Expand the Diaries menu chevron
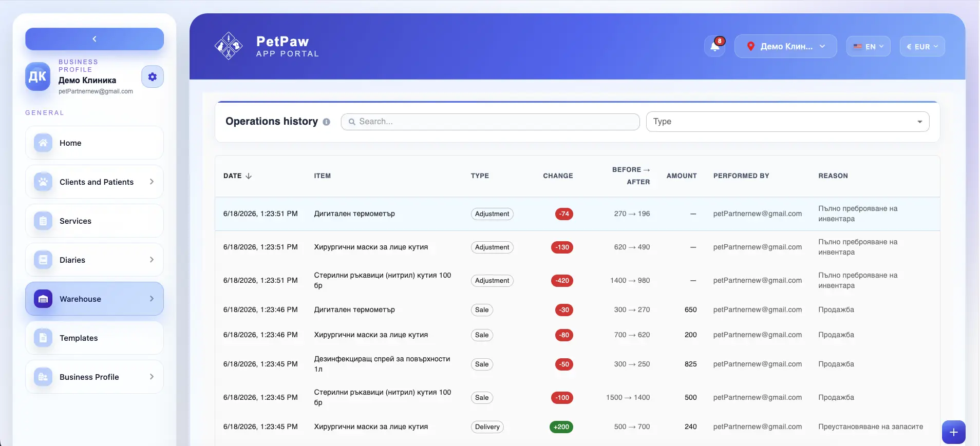980x446 pixels. click(x=152, y=260)
